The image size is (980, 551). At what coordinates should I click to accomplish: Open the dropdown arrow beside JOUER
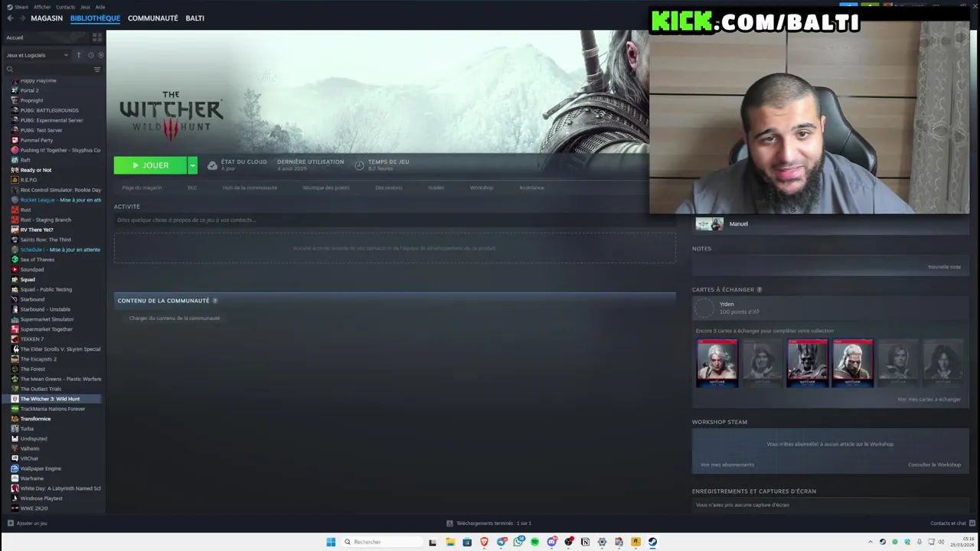(x=192, y=165)
